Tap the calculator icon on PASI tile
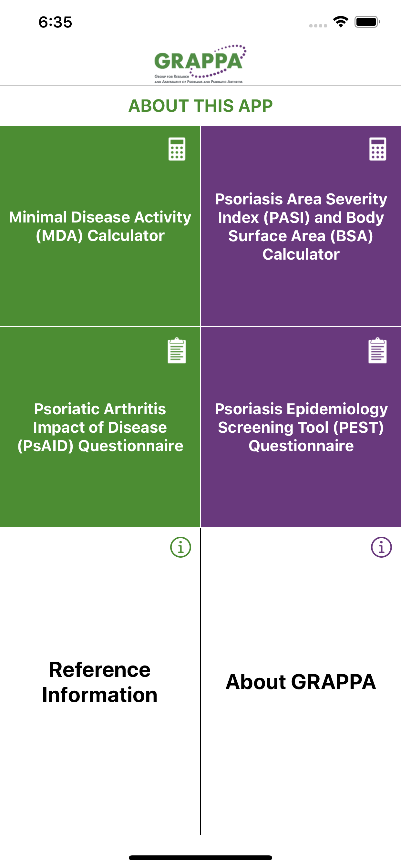The width and height of the screenshot is (401, 868). [378, 149]
